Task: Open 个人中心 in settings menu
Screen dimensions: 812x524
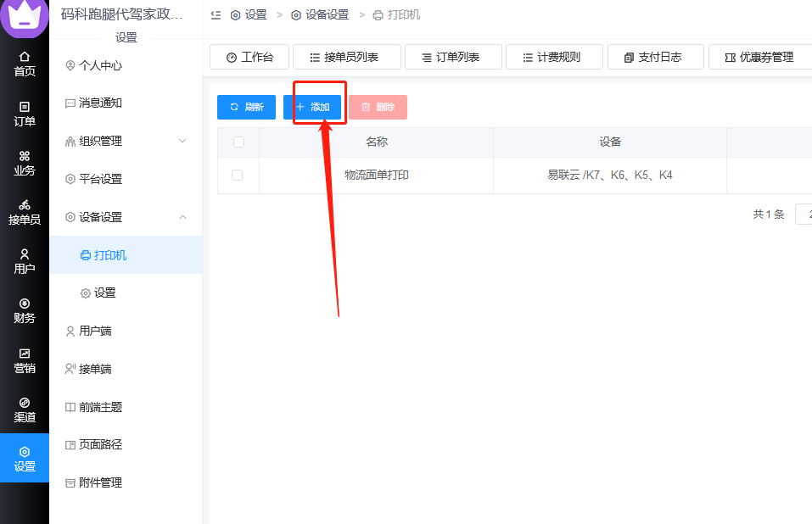Action: [x=126, y=65]
